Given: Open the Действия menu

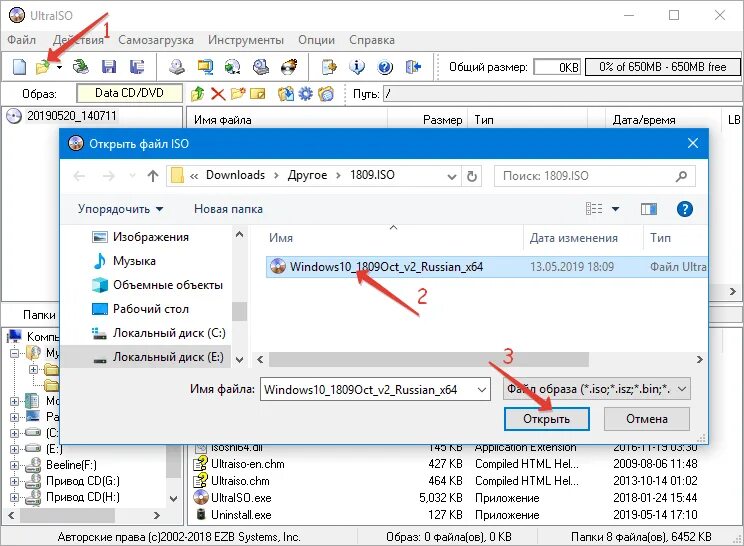Looking at the screenshot, I should click(79, 40).
